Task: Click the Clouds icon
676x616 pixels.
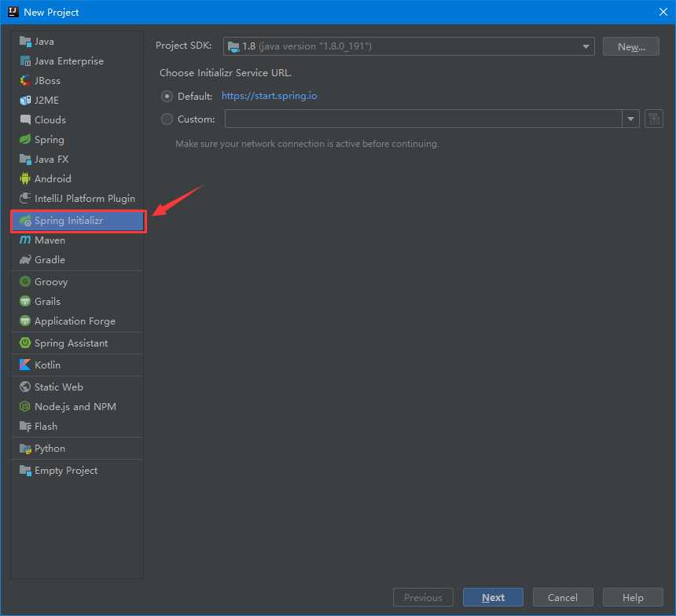Action: (x=25, y=120)
